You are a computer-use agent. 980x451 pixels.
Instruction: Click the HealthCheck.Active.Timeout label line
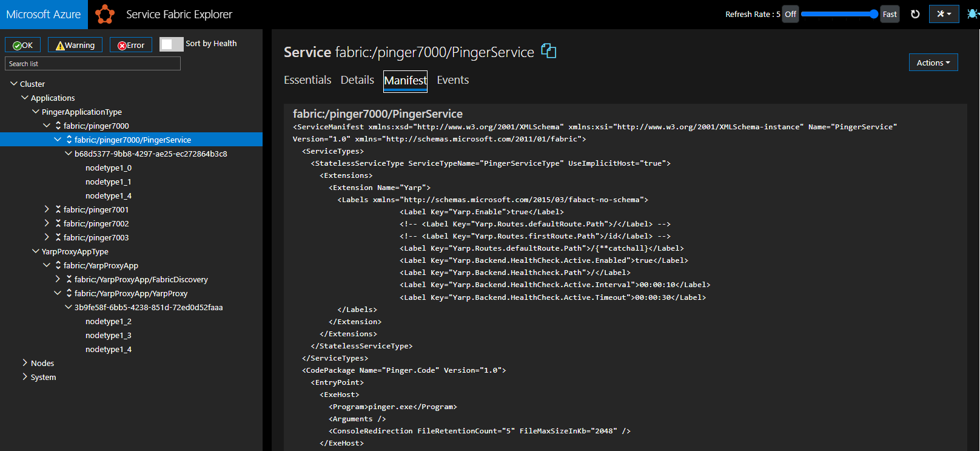tap(552, 297)
